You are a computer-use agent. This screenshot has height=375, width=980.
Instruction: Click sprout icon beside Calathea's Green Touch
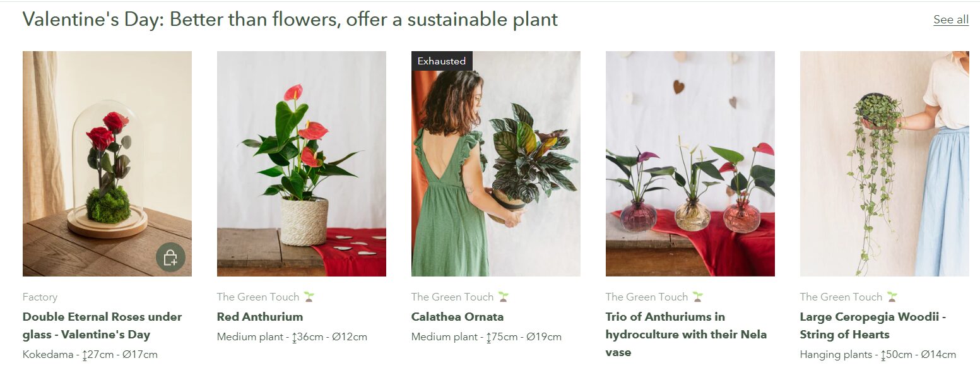(503, 297)
